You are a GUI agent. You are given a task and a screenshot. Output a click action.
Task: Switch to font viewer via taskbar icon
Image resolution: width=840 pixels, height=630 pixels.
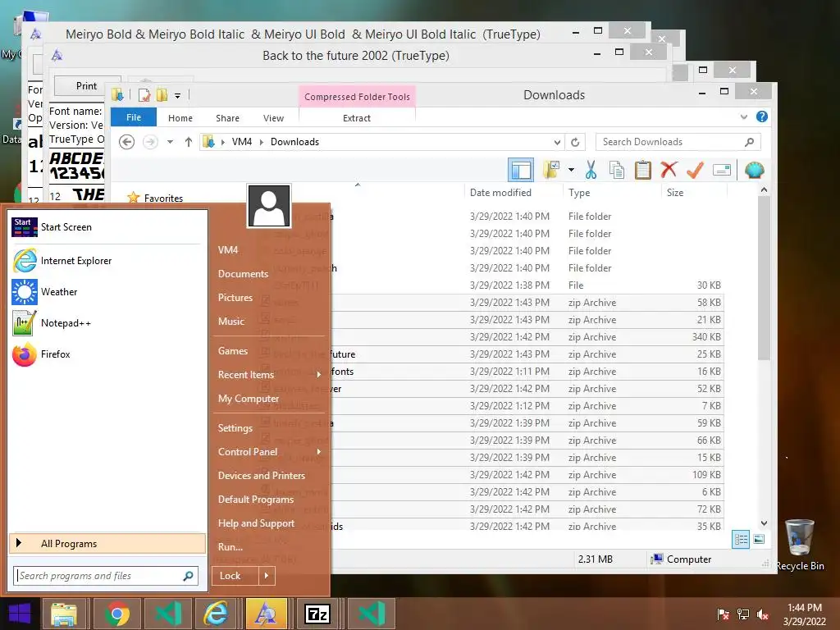point(267,614)
